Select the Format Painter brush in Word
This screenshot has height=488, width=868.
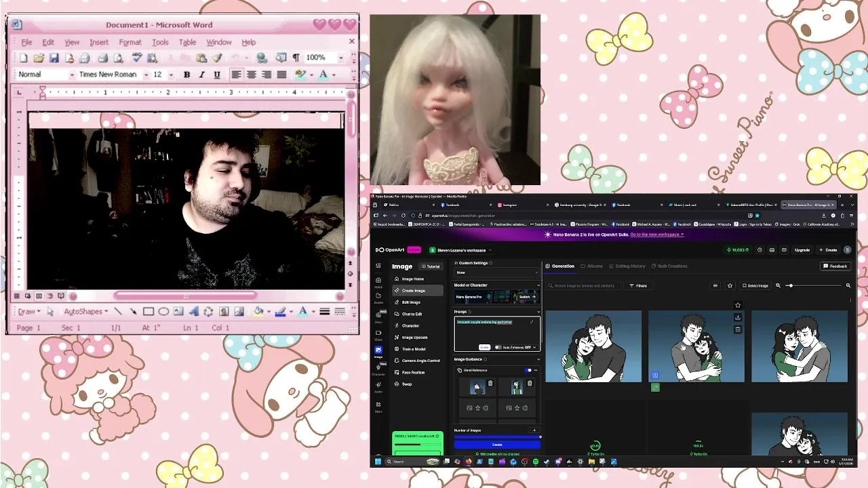click(x=217, y=58)
